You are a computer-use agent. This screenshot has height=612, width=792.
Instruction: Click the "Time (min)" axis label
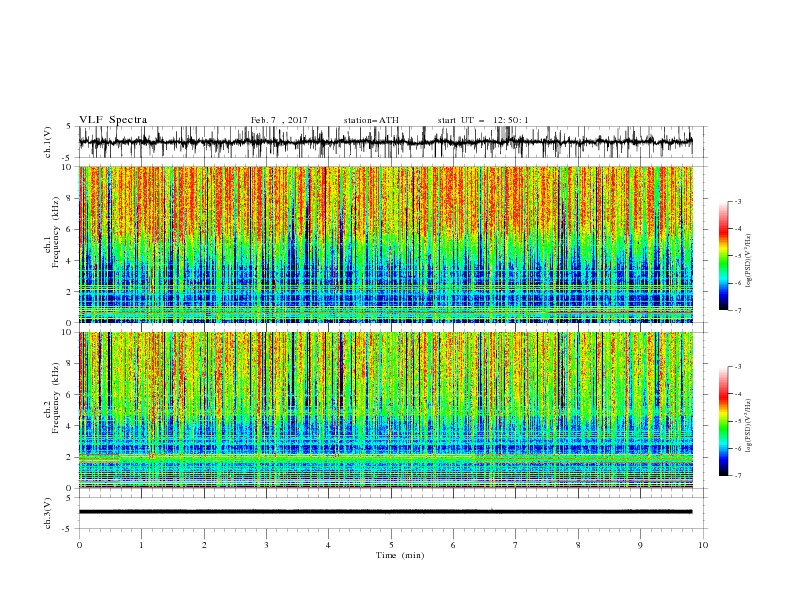[400, 555]
